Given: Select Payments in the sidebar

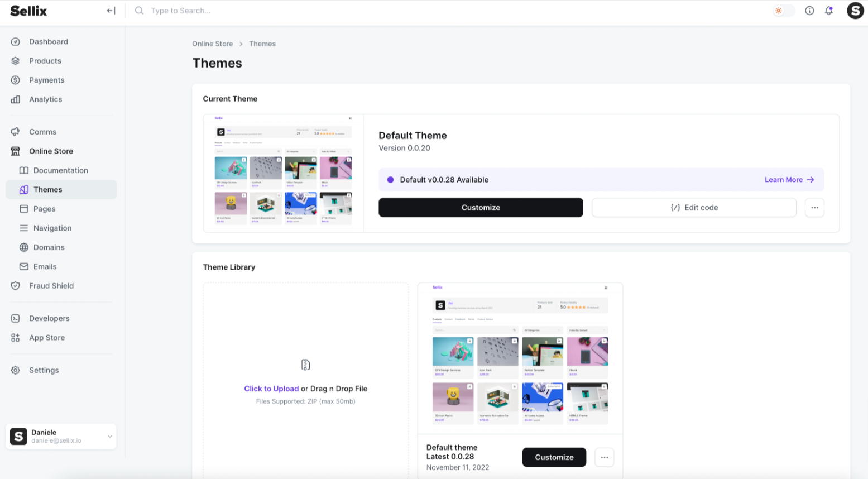Looking at the screenshot, I should click(x=46, y=80).
